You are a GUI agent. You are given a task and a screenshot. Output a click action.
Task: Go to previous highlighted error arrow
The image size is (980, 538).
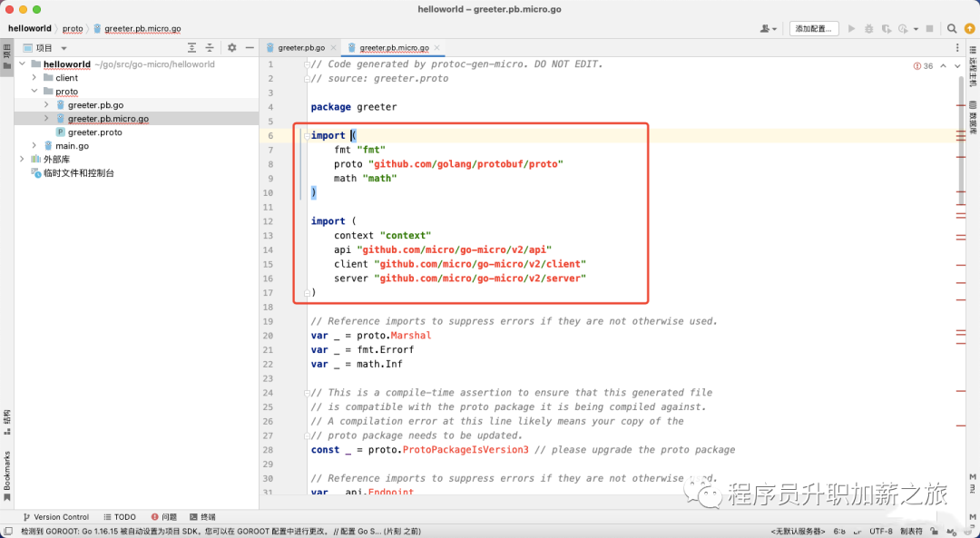944,65
